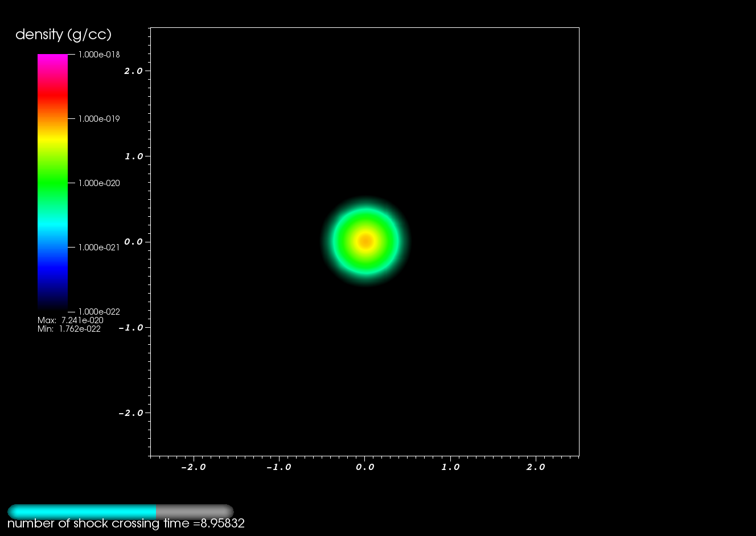Click the gray unfilled portion of the progress bar
The image size is (756, 536).
pyautogui.click(x=194, y=511)
